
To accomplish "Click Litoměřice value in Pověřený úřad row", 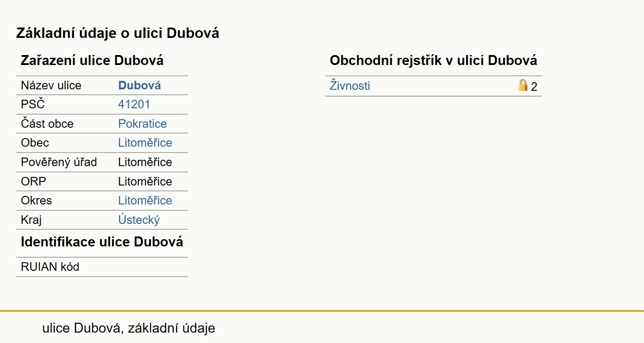I will 145,162.
